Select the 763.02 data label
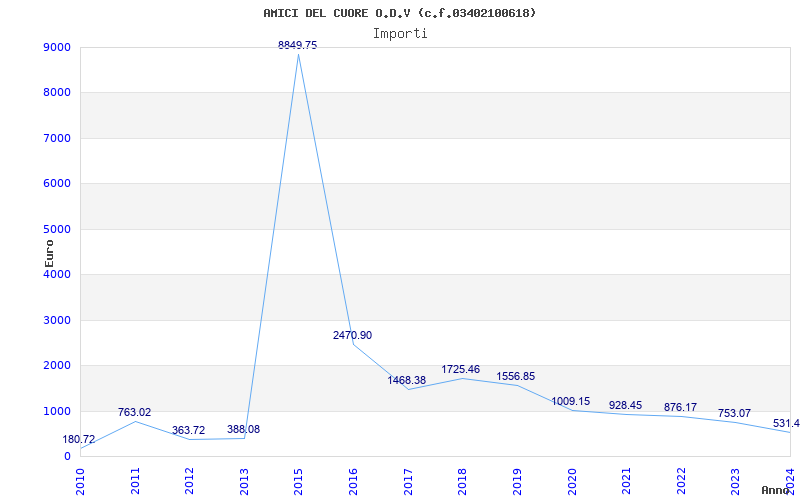Screen dimensions: 800x500 pos(135,413)
